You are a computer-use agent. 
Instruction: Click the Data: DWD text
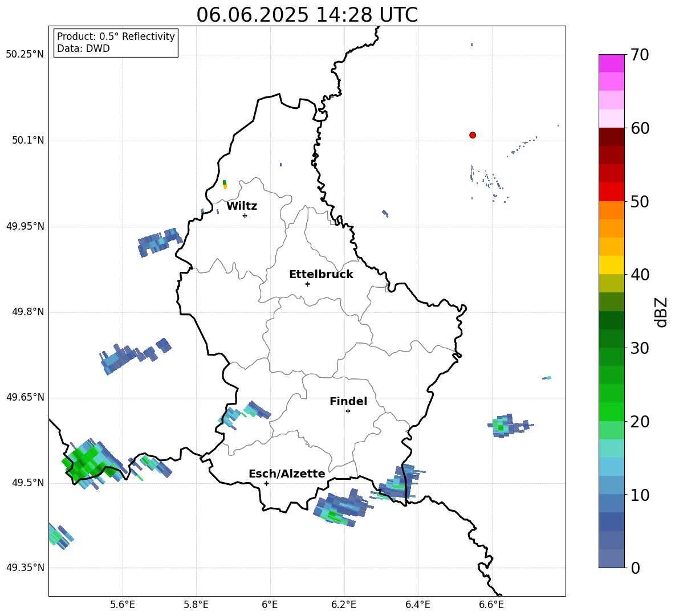tap(83, 48)
